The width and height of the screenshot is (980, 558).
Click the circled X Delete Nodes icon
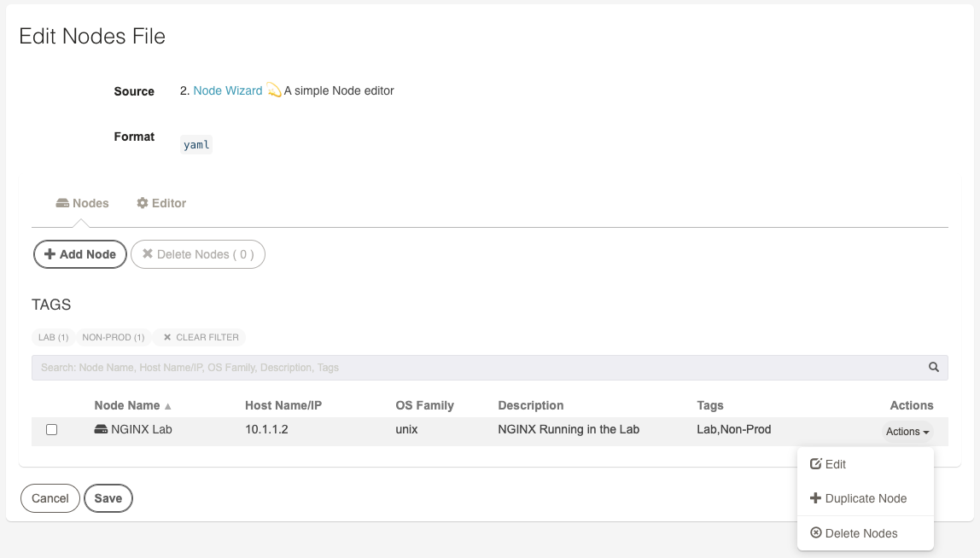tap(815, 532)
